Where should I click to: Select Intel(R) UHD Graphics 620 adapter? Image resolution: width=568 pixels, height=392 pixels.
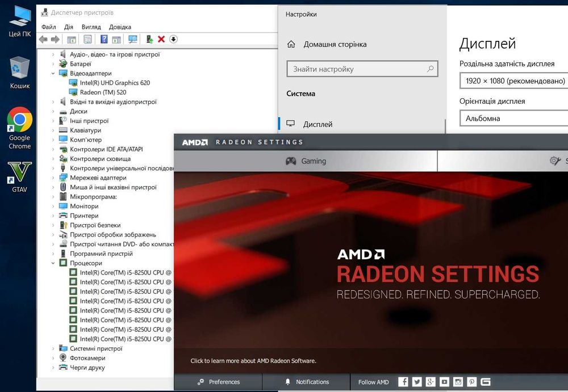[x=115, y=83]
